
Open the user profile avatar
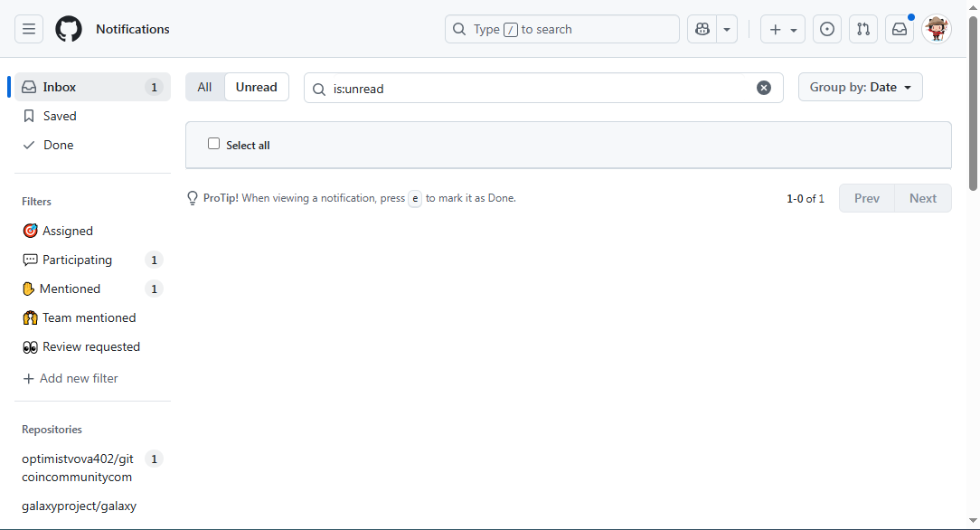(x=937, y=29)
